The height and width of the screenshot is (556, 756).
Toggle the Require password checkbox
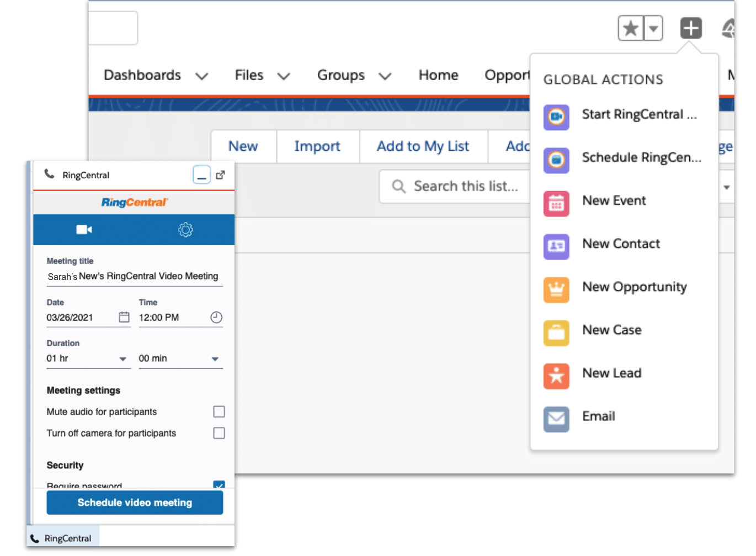pos(219,485)
